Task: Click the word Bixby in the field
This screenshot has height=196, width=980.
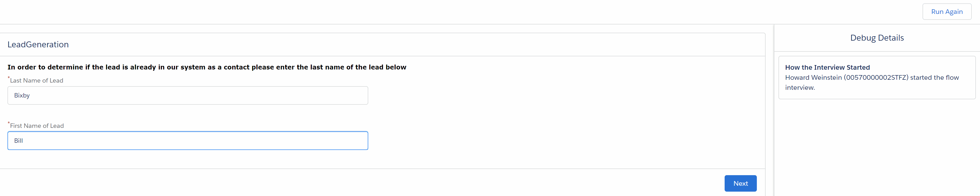Action: [22, 95]
